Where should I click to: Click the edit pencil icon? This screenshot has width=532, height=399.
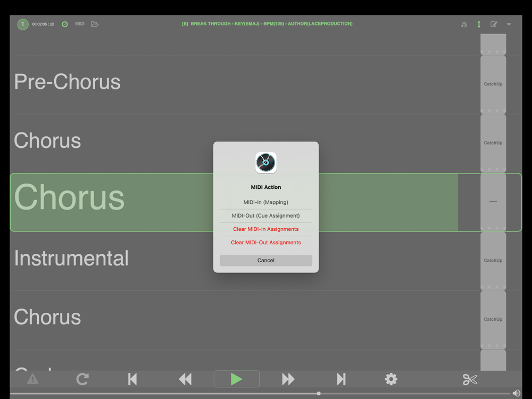tap(494, 24)
